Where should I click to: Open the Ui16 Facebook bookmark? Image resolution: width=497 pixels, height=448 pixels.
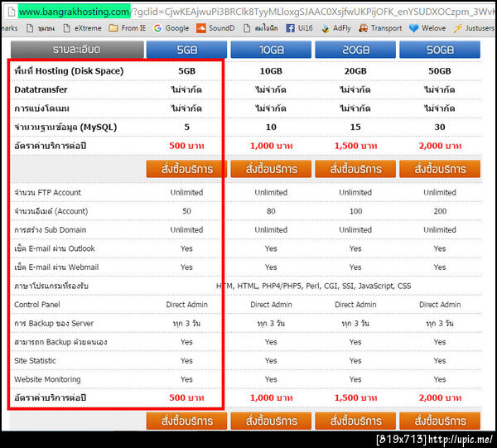pos(299,28)
